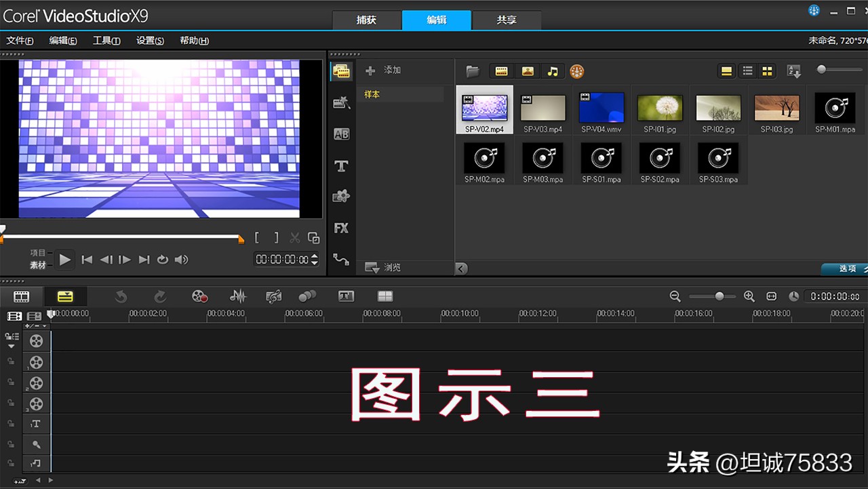Open the 设置 (Settings) menu
This screenshot has height=489, width=868.
[150, 41]
